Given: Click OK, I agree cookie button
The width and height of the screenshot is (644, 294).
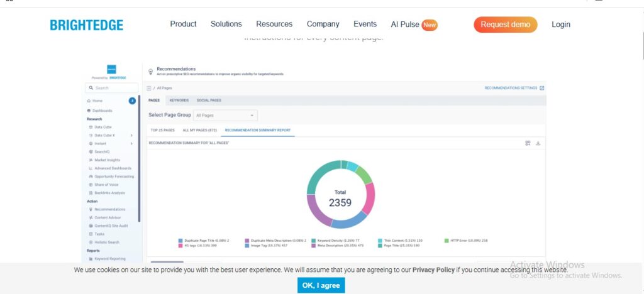Looking at the screenshot, I should click(321, 285).
